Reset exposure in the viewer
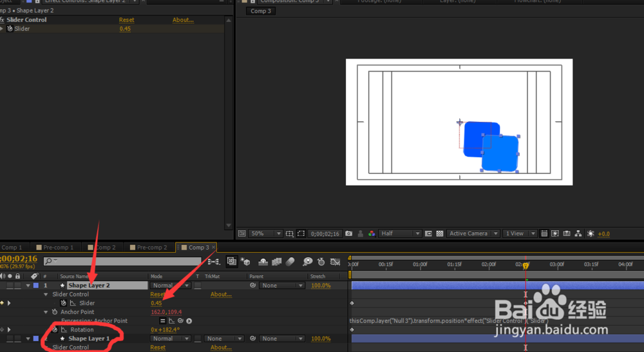 pyautogui.click(x=591, y=233)
